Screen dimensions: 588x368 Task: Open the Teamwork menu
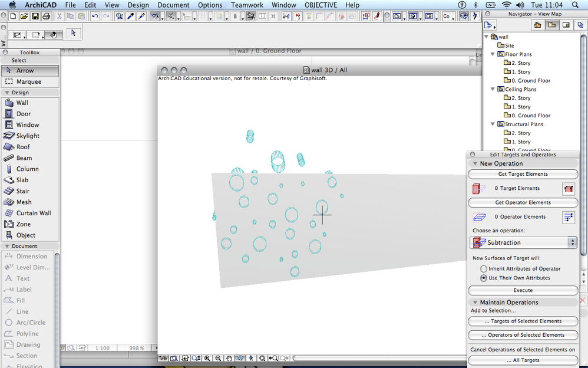pos(247,5)
